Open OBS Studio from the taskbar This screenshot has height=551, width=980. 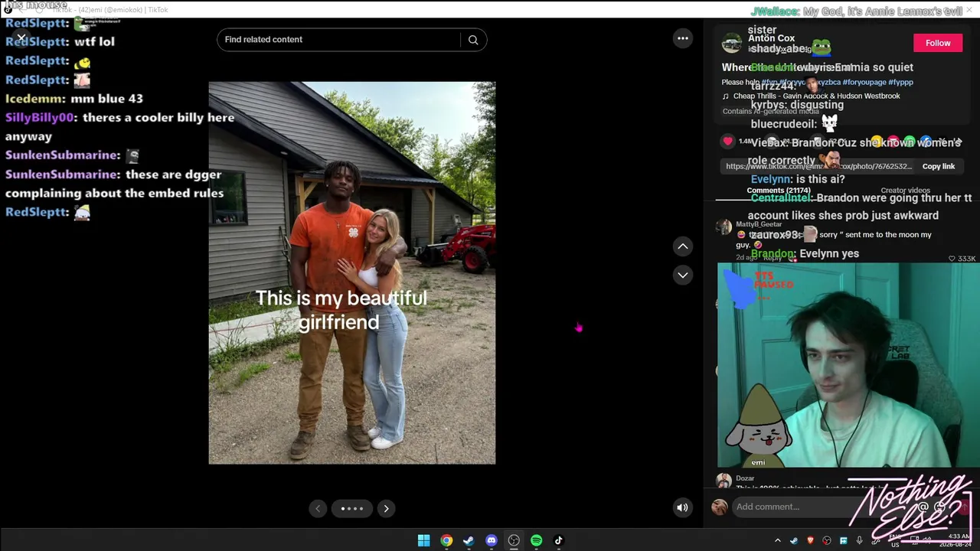[514, 541]
